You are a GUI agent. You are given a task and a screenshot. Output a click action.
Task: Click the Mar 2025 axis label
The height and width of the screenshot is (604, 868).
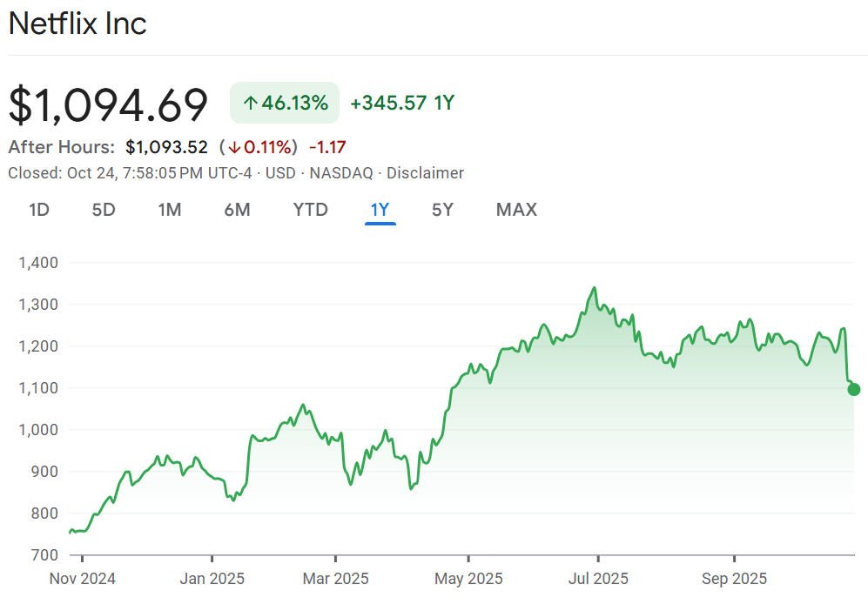coord(335,579)
